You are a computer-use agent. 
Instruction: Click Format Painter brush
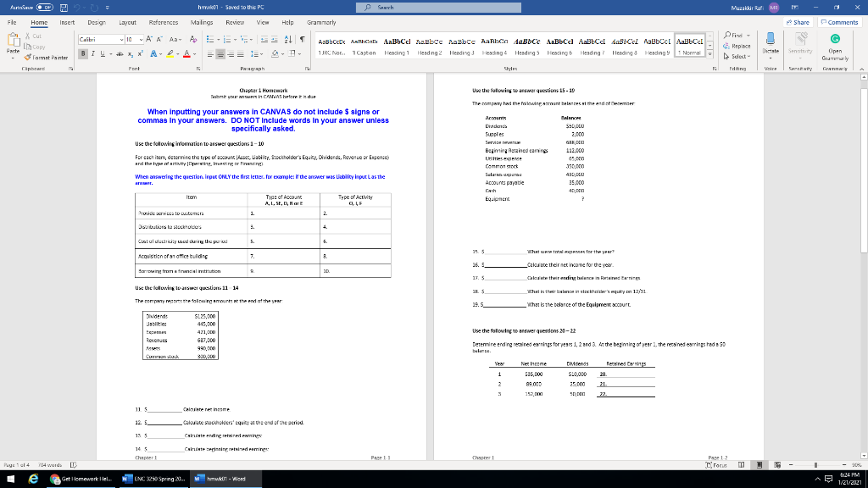(x=46, y=58)
